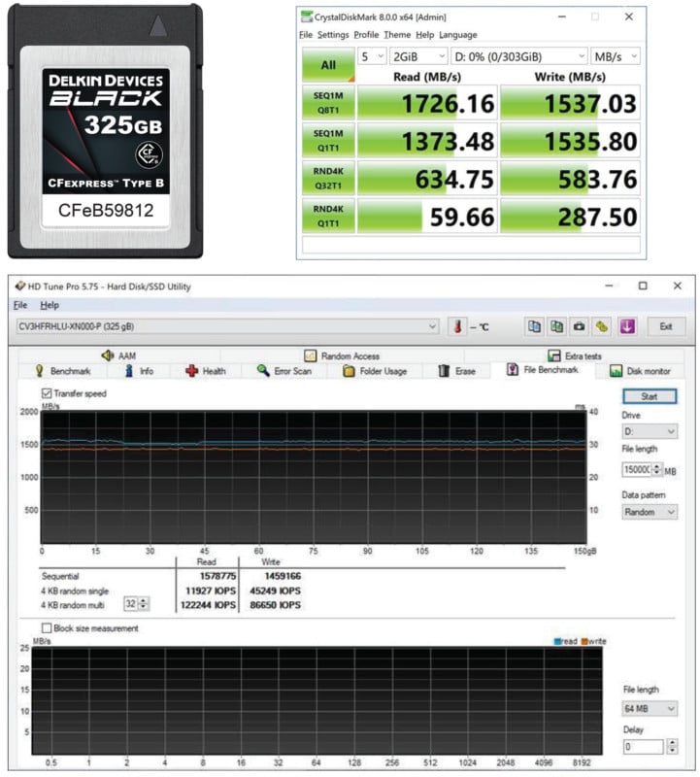This screenshot has height=777, width=700.
Task: Open the HD Tune drive selection dropdown
Action: click(x=227, y=326)
